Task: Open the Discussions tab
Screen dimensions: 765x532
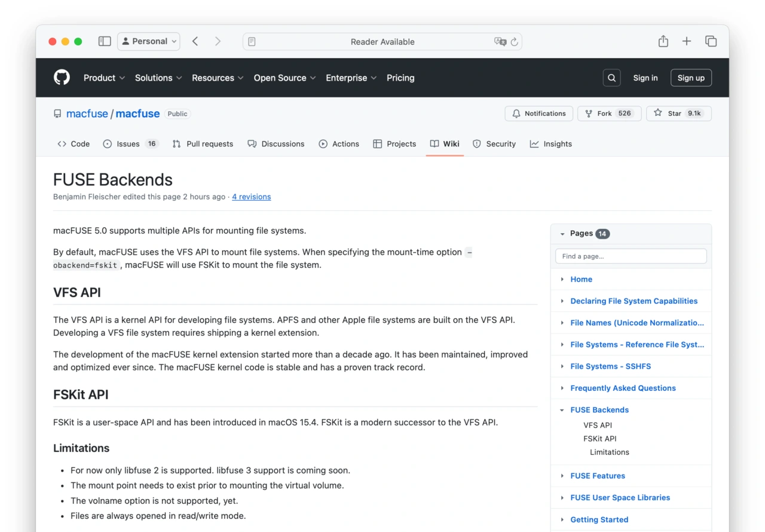Action: point(276,144)
